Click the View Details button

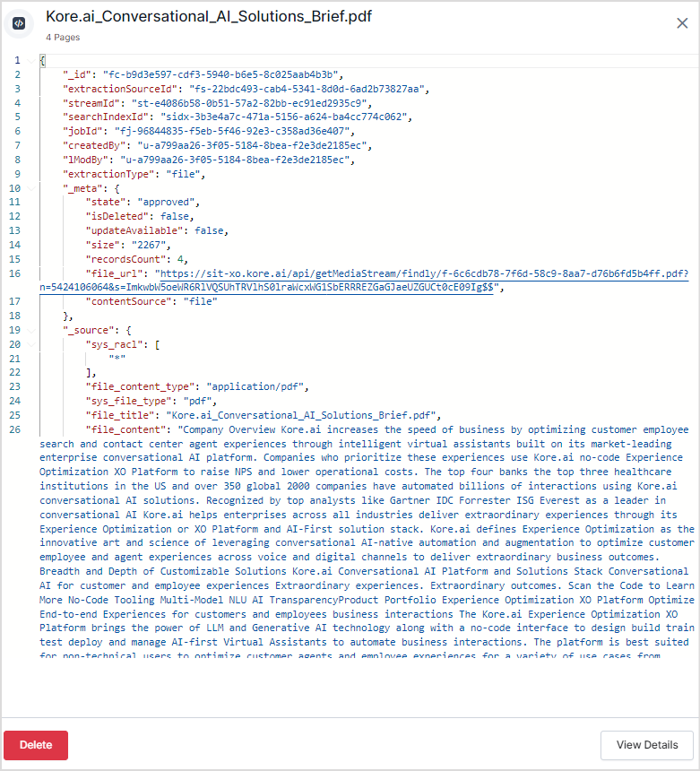pyautogui.click(x=646, y=745)
